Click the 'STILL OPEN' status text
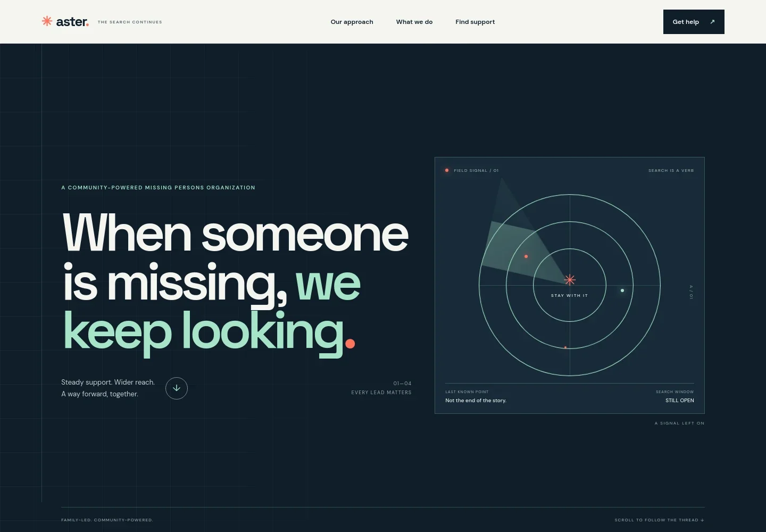 pyautogui.click(x=679, y=401)
